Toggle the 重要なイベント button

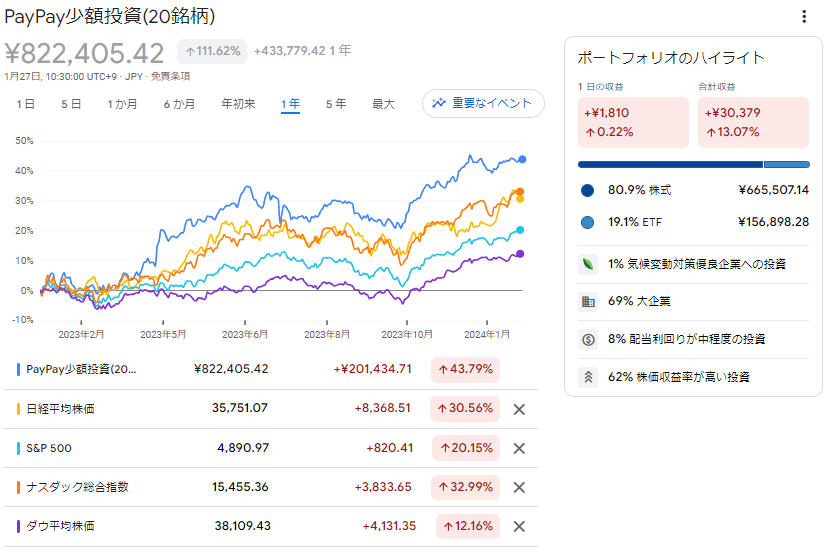click(483, 104)
